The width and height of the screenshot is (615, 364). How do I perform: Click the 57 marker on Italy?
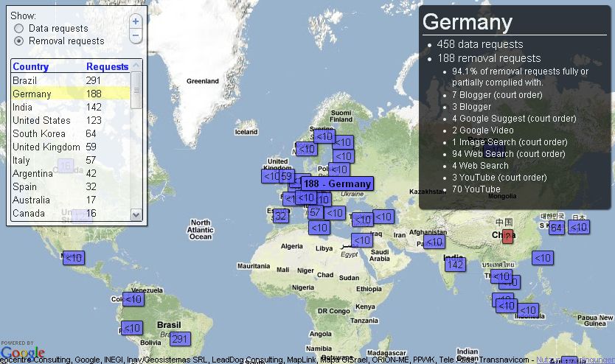tap(316, 213)
